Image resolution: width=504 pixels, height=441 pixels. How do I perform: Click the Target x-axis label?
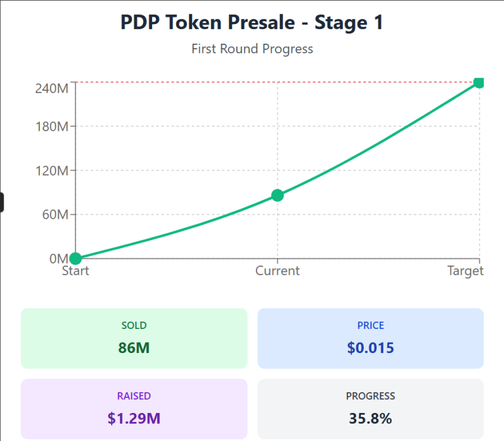pos(465,271)
